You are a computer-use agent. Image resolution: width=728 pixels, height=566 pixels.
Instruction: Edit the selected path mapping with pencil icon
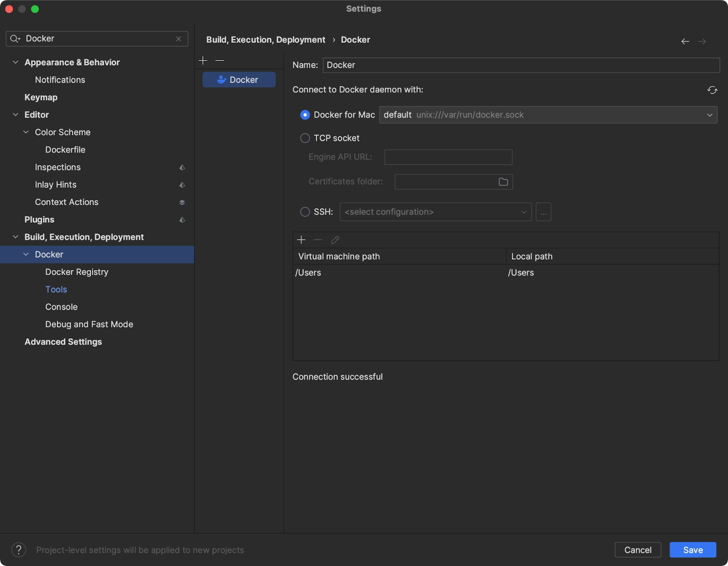tap(335, 240)
